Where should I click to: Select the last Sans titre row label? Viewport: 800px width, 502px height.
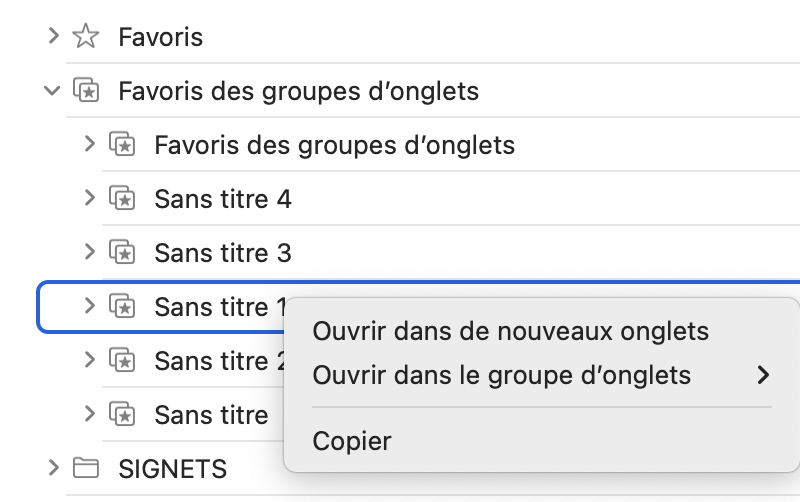click(x=211, y=414)
